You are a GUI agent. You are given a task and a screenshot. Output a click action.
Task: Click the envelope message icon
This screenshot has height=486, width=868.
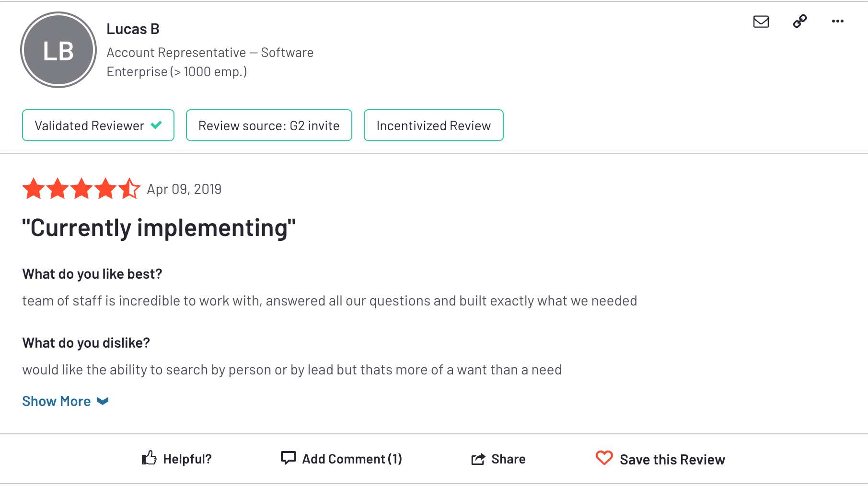click(761, 22)
